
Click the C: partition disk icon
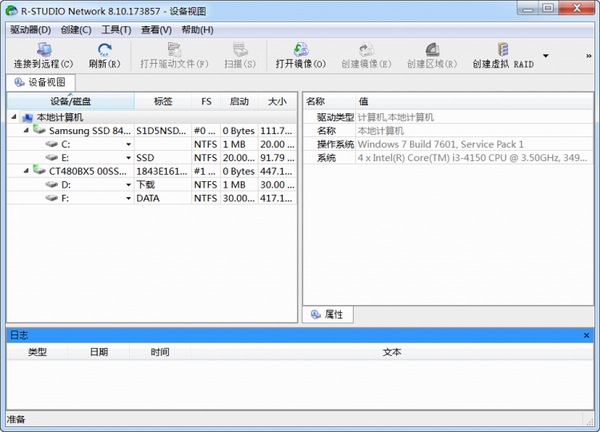click(x=52, y=144)
